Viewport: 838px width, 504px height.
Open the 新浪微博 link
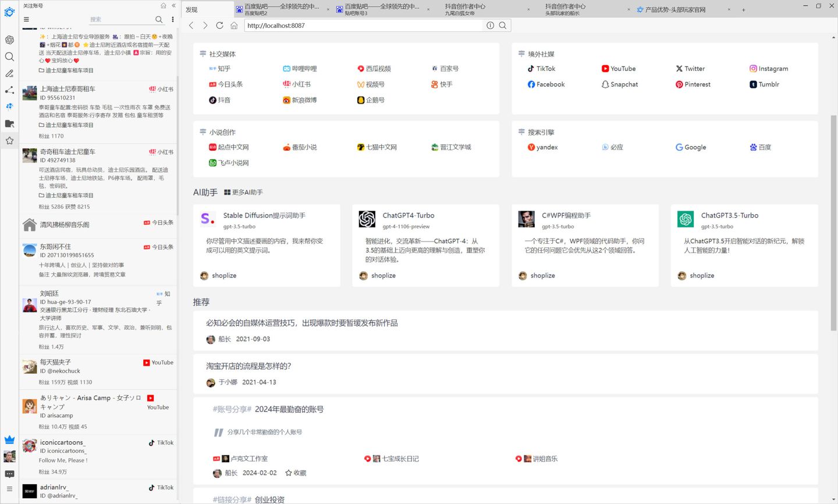[x=300, y=100]
